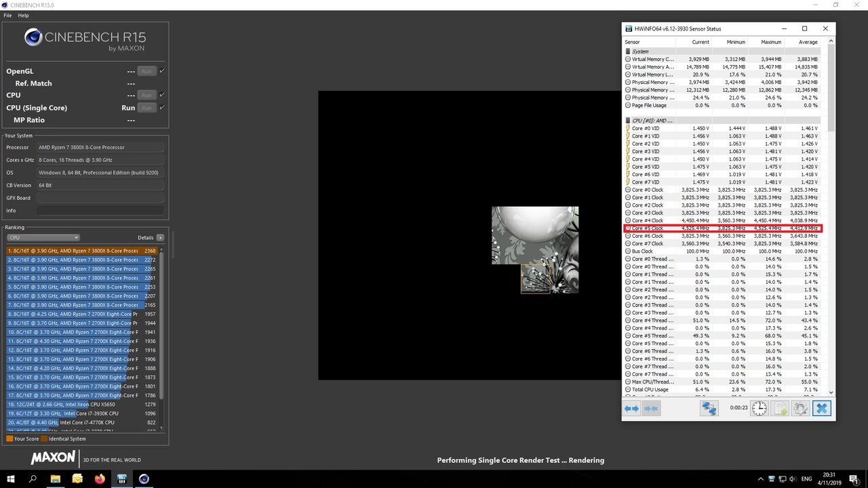Select the Core #0 Thread usage row at 1.3 %
The width and height of the screenshot is (868, 488).
(722, 259)
